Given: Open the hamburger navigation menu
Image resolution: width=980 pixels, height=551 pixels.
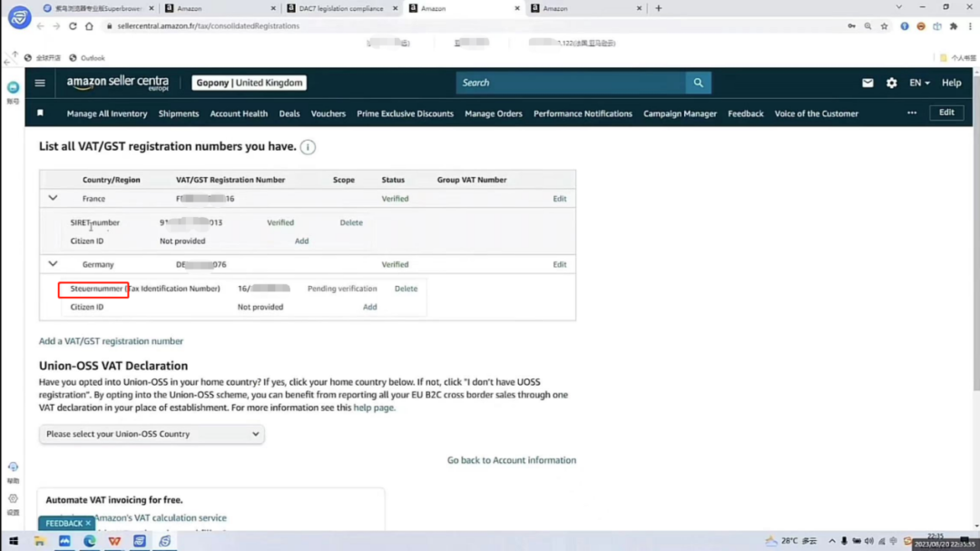Looking at the screenshot, I should [40, 83].
